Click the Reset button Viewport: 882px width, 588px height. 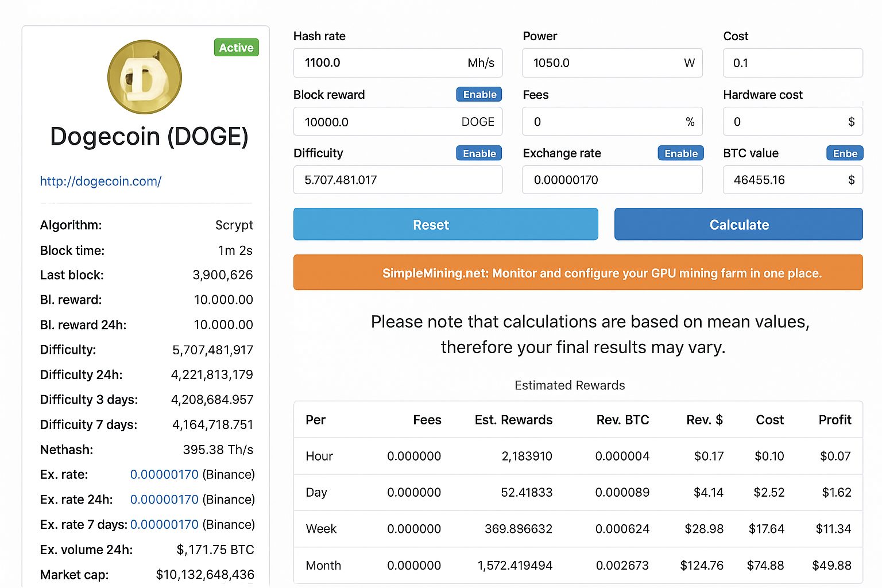446,225
